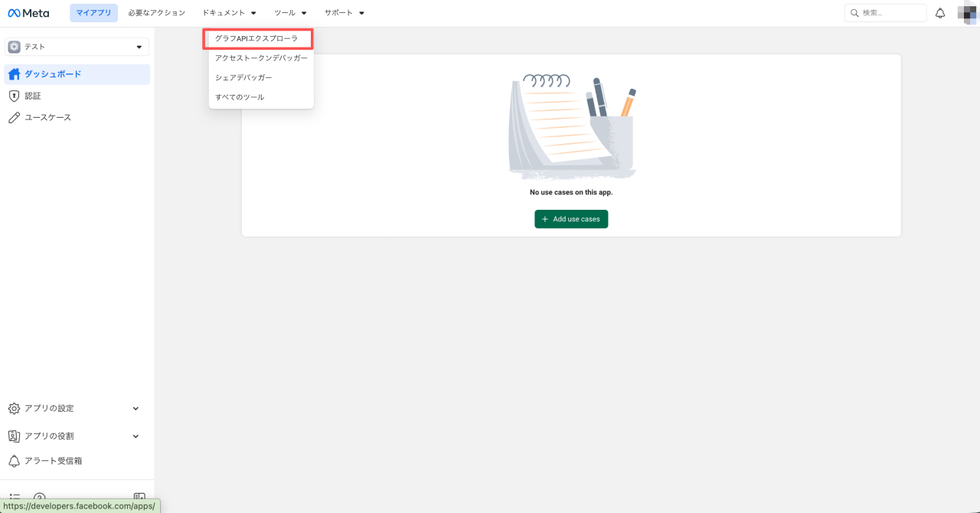This screenshot has width=980, height=513.
Task: Click the アプリの役割 person badge icon
Action: pyautogui.click(x=14, y=436)
